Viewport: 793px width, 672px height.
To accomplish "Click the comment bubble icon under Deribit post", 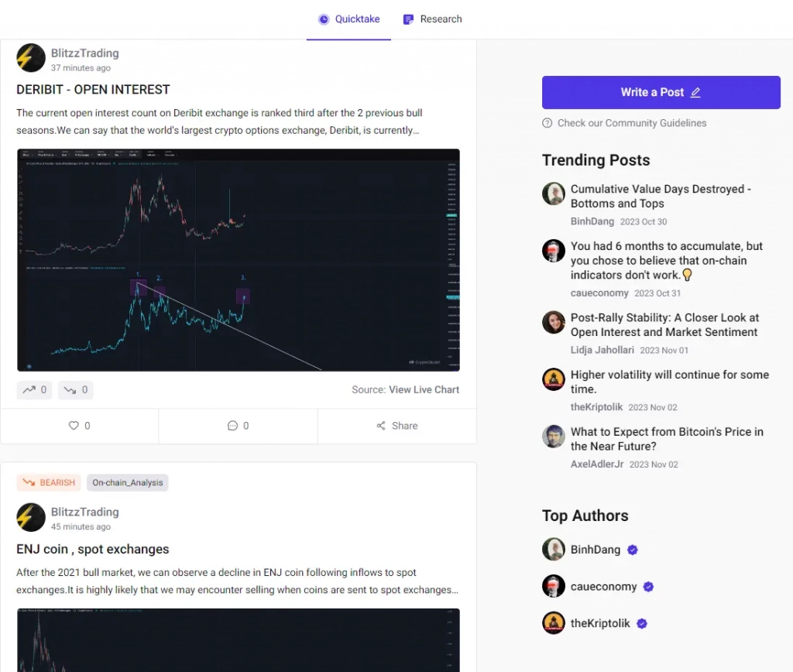I will (x=232, y=426).
